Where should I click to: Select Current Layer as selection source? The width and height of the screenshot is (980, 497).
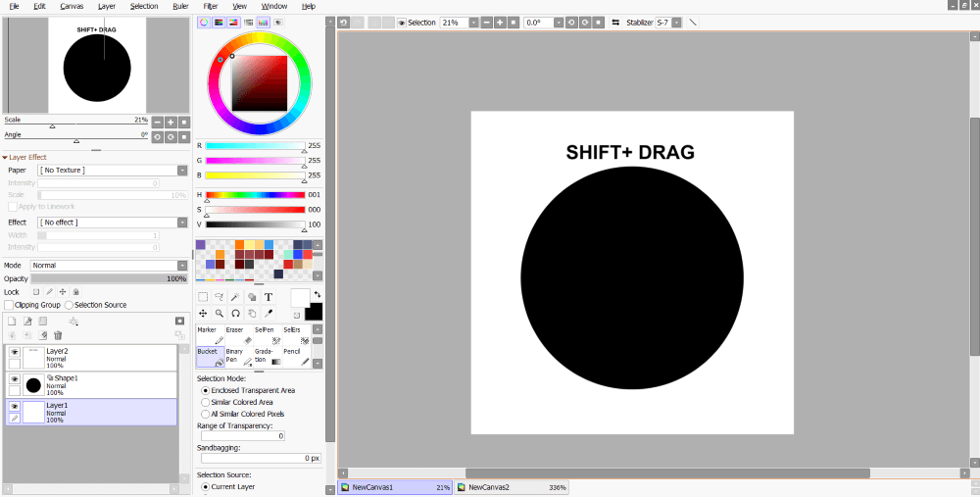[x=205, y=486]
